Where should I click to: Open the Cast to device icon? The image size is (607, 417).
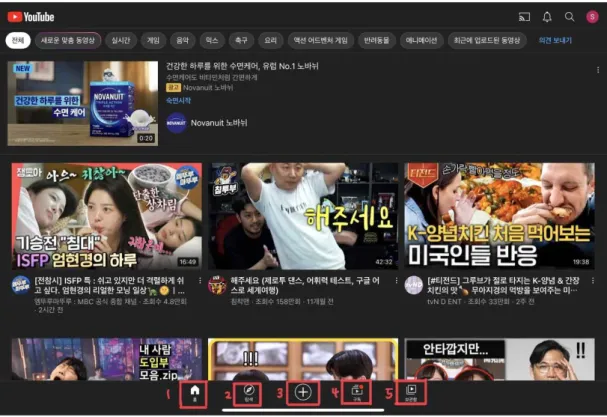[524, 17]
